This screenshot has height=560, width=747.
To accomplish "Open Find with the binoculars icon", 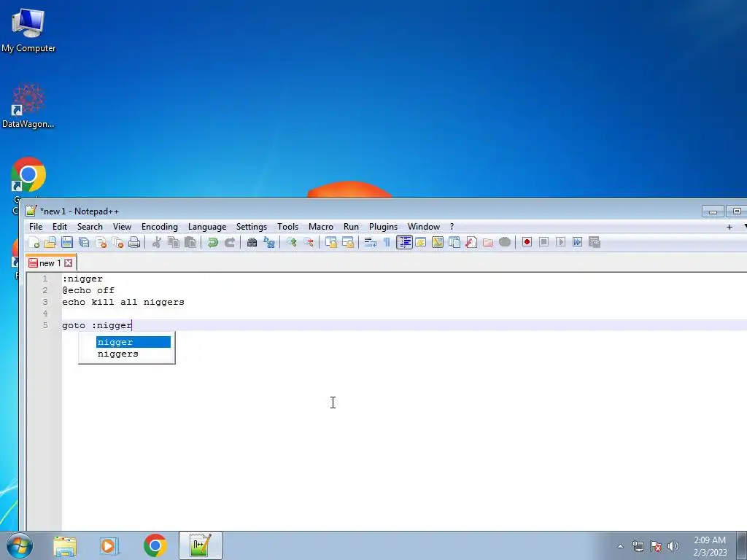I will point(252,242).
